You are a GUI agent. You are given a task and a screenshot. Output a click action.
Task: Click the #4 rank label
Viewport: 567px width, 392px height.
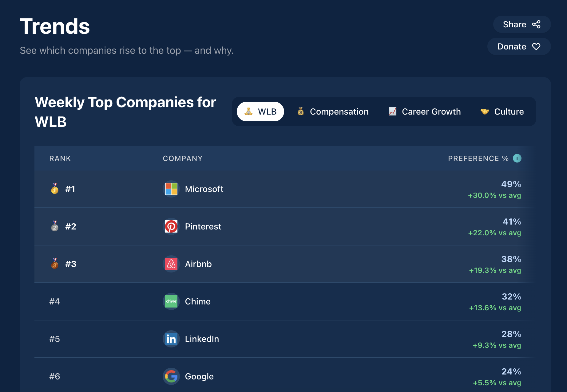tap(54, 301)
